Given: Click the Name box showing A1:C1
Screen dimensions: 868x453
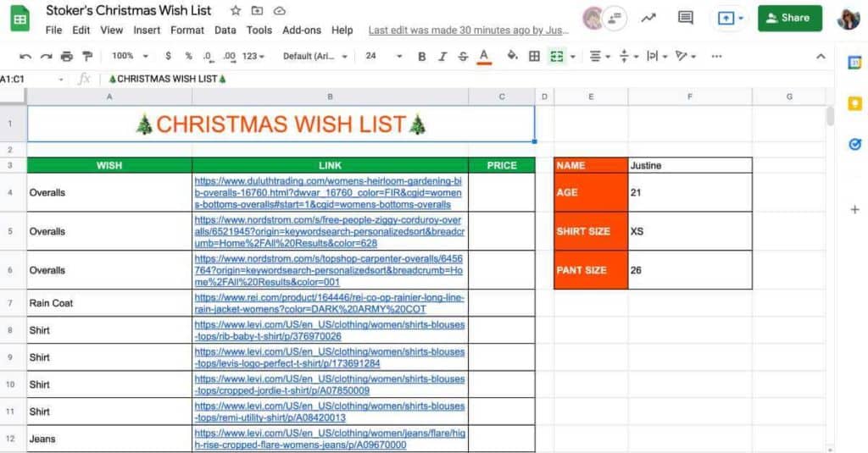Looking at the screenshot, I should coord(31,79).
